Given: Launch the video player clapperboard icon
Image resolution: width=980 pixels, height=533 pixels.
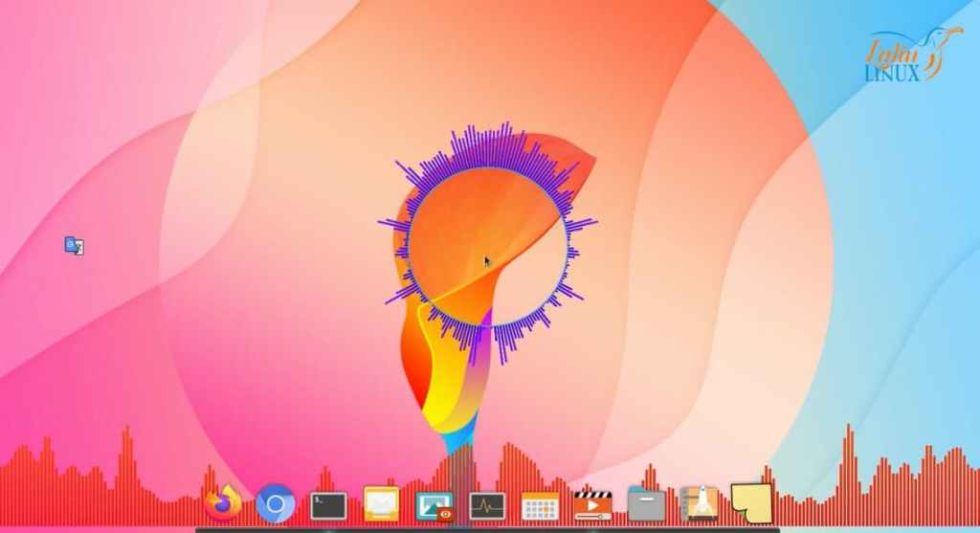Looking at the screenshot, I should (x=592, y=503).
